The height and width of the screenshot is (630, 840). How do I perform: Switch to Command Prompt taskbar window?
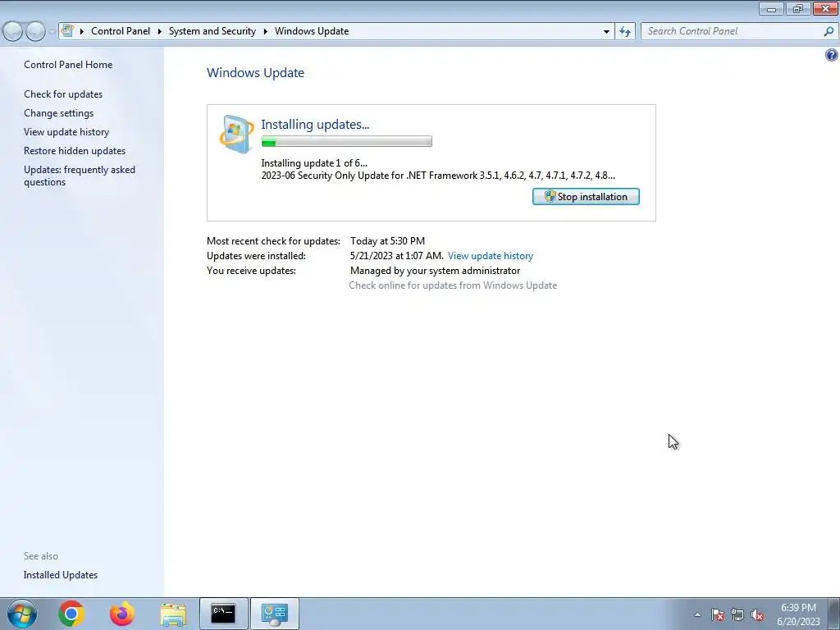223,614
